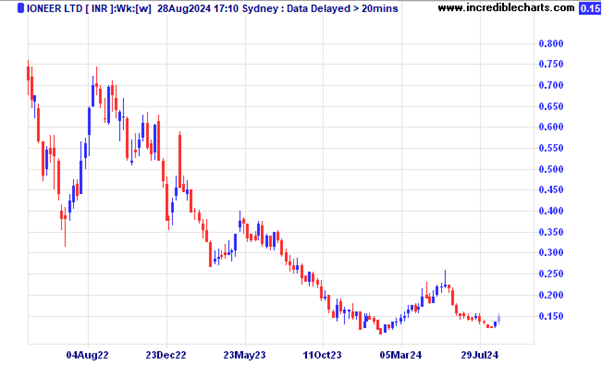Click the 0.800 price axis label

[551, 43]
